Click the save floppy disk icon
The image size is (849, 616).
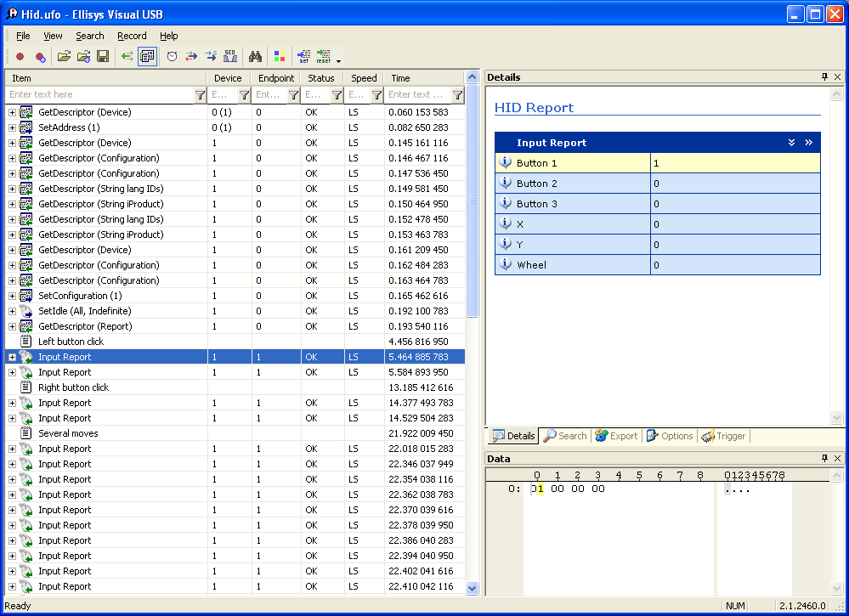pyautogui.click(x=103, y=57)
